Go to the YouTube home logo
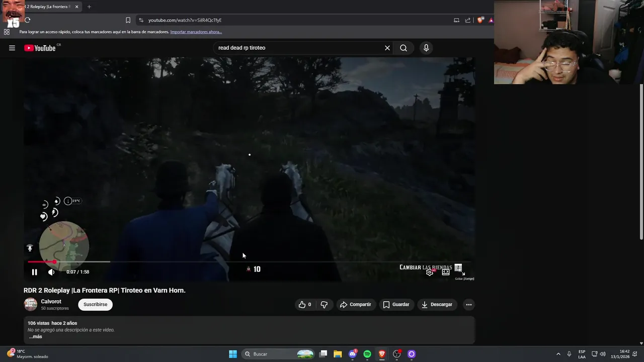This screenshot has height=362, width=644. (40, 48)
